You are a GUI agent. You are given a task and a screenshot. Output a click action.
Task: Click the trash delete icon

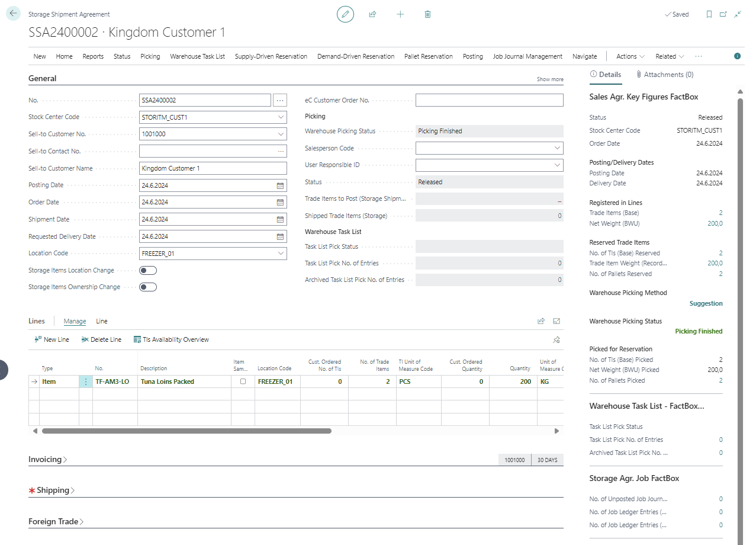[x=427, y=14]
